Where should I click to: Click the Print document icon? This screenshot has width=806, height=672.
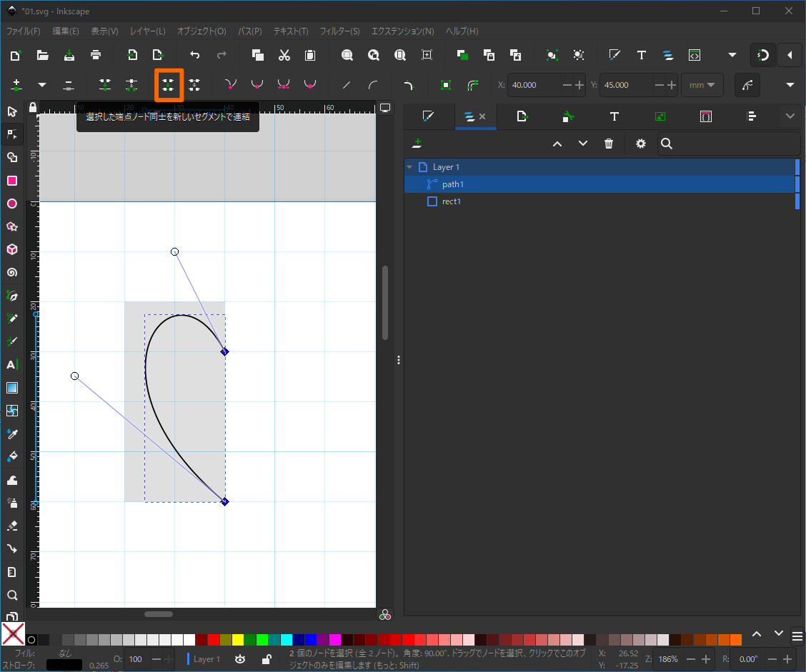(x=96, y=55)
